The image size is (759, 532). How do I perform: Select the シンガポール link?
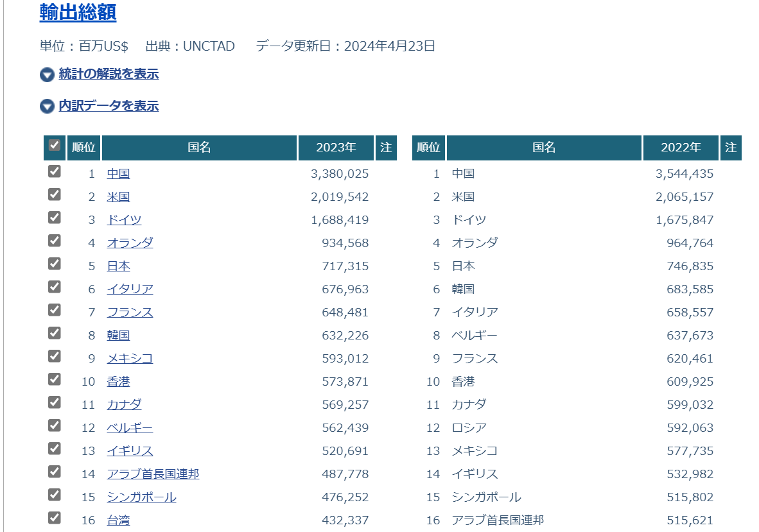click(x=141, y=497)
